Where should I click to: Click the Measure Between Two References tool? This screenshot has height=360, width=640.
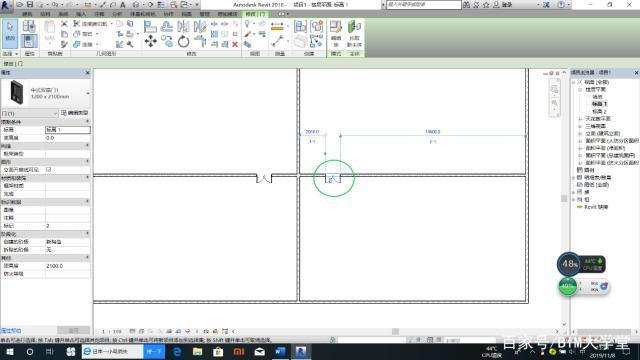[x=277, y=41]
